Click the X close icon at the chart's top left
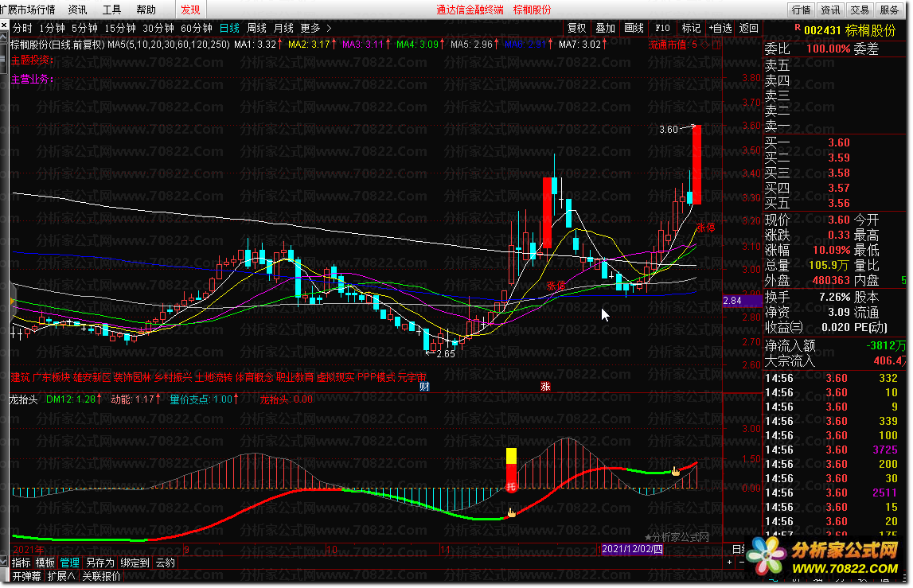The width and height of the screenshot is (913, 588). point(4,25)
